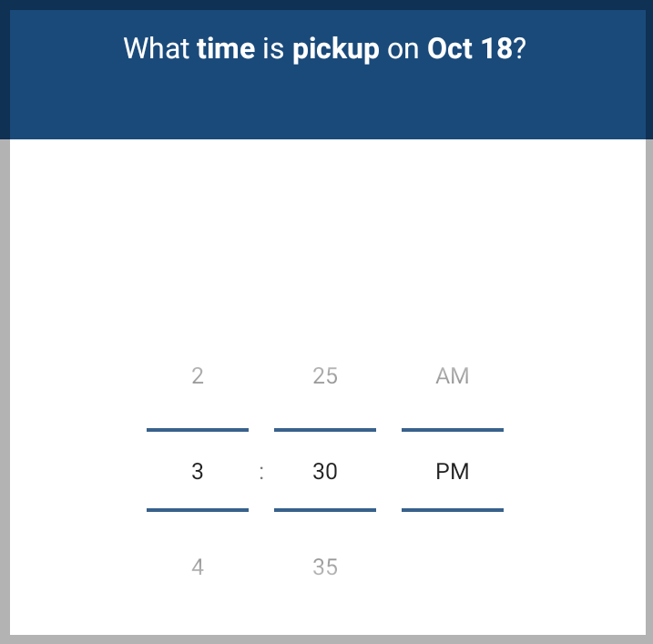Select hour 2 in the hour wheel
This screenshot has height=644, width=653.
pyautogui.click(x=198, y=375)
